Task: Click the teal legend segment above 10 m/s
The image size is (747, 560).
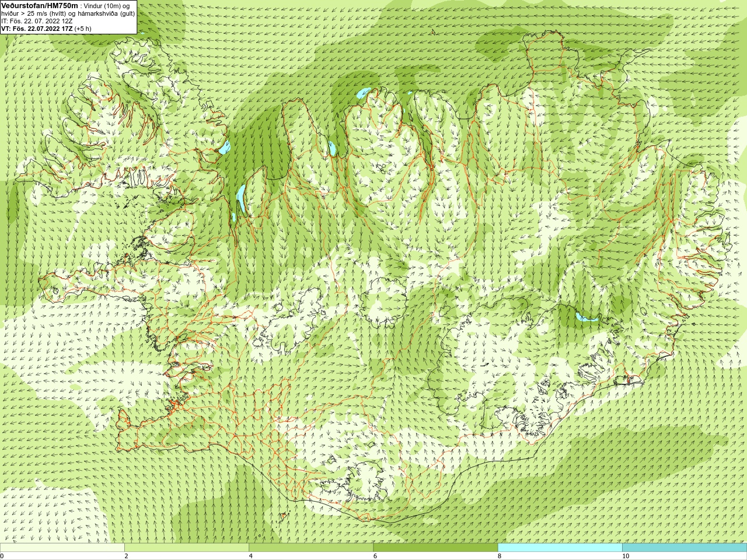Action: point(685,548)
